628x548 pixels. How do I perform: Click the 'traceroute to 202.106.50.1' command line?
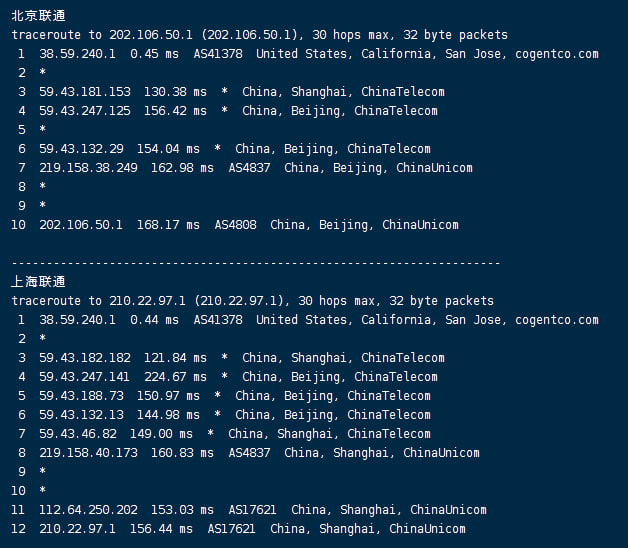tap(260, 35)
